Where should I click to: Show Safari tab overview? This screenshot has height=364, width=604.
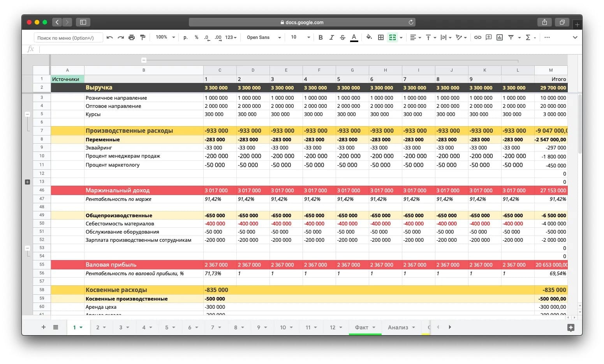click(562, 22)
